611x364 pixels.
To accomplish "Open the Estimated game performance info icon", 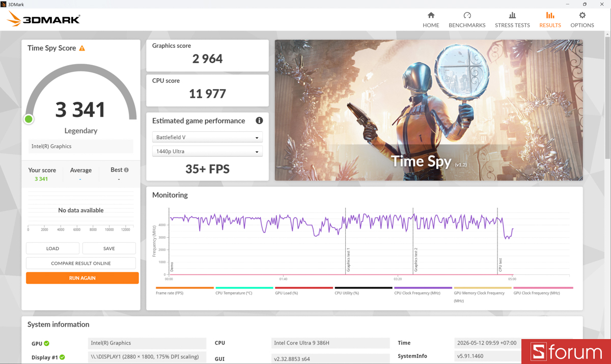I will (259, 121).
